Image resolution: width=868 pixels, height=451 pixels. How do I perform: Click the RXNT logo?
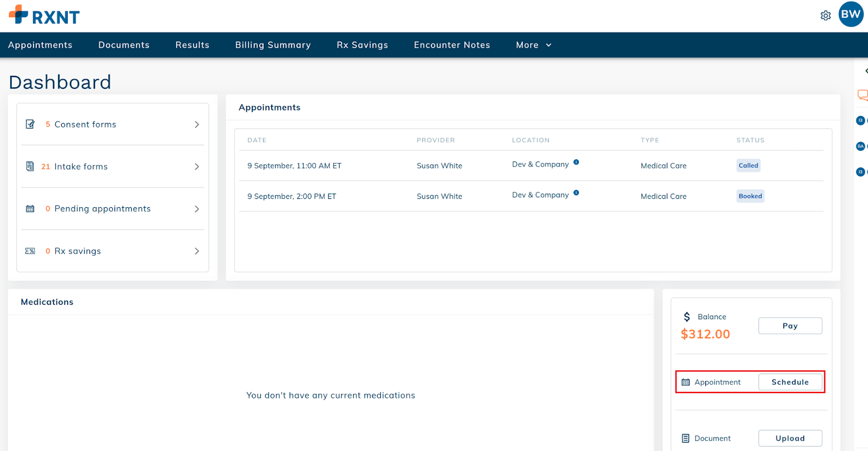point(44,15)
